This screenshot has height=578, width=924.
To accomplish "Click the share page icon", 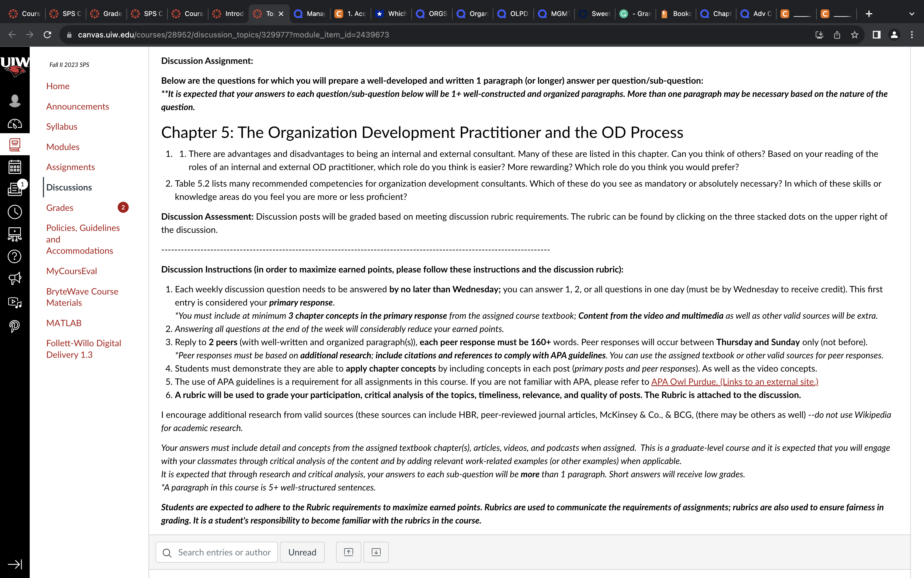I will 837,35.
